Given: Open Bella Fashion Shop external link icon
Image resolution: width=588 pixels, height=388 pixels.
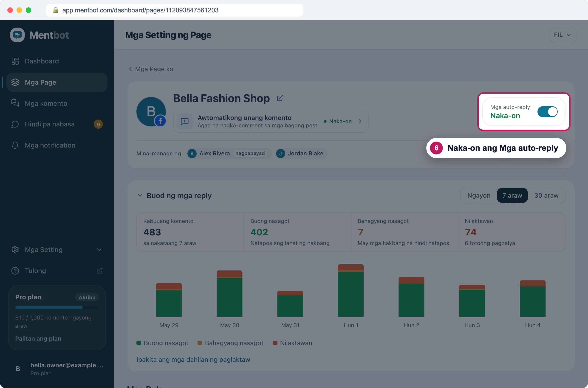Looking at the screenshot, I should tap(280, 98).
